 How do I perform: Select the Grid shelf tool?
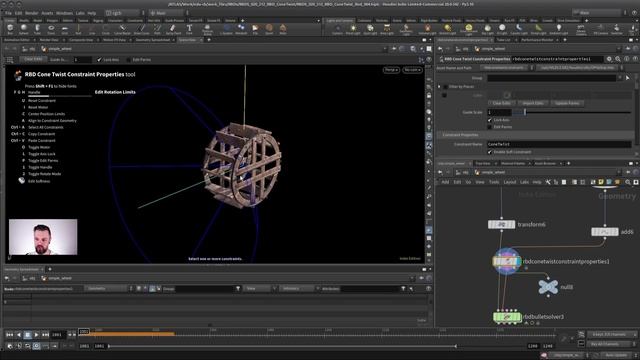pos(64,29)
